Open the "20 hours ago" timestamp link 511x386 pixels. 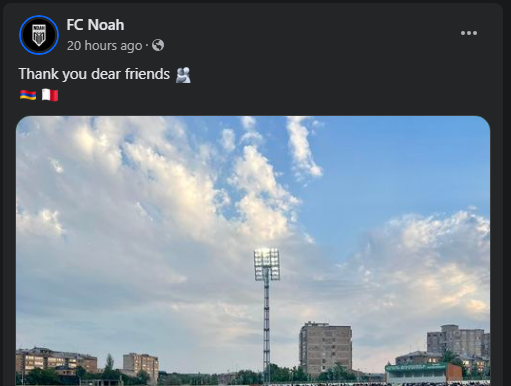click(104, 46)
